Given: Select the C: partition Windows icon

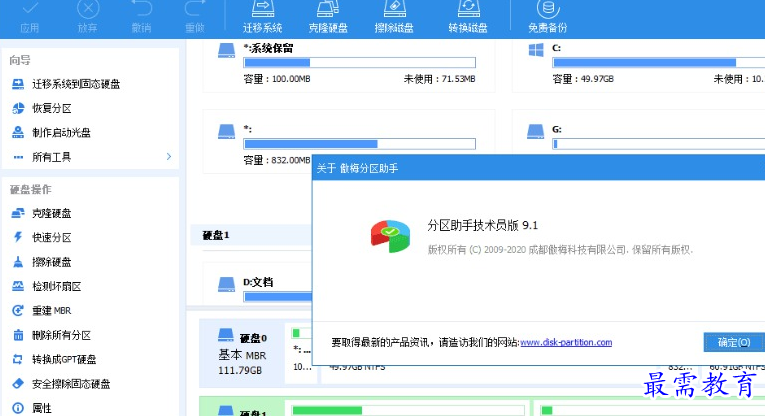Looking at the screenshot, I should [536, 50].
